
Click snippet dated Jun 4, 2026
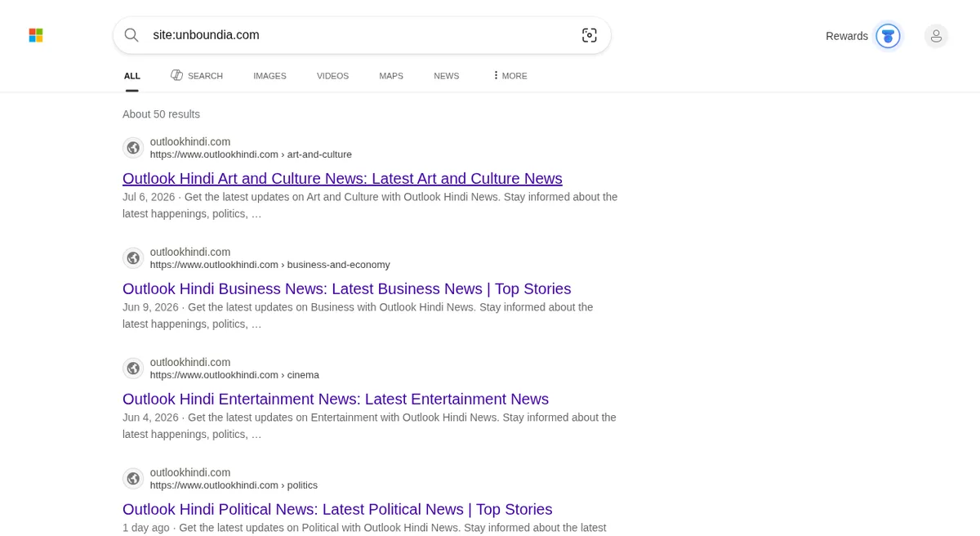(x=369, y=426)
